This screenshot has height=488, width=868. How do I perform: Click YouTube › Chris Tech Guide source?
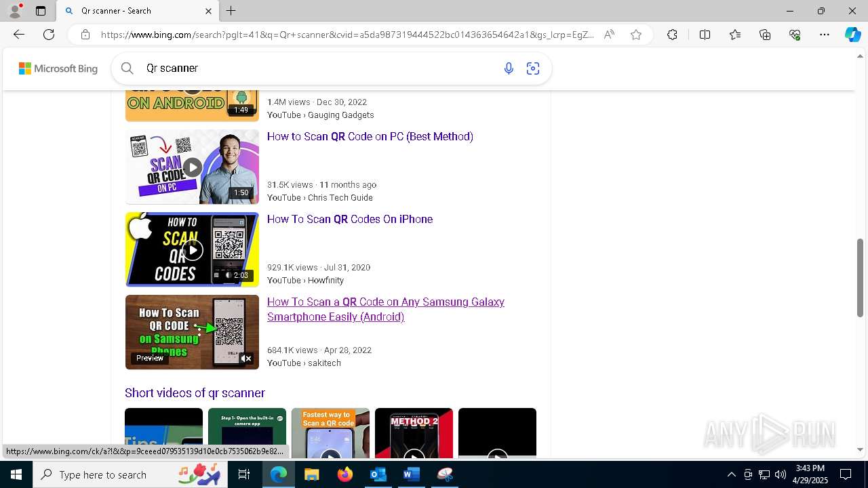coord(320,198)
